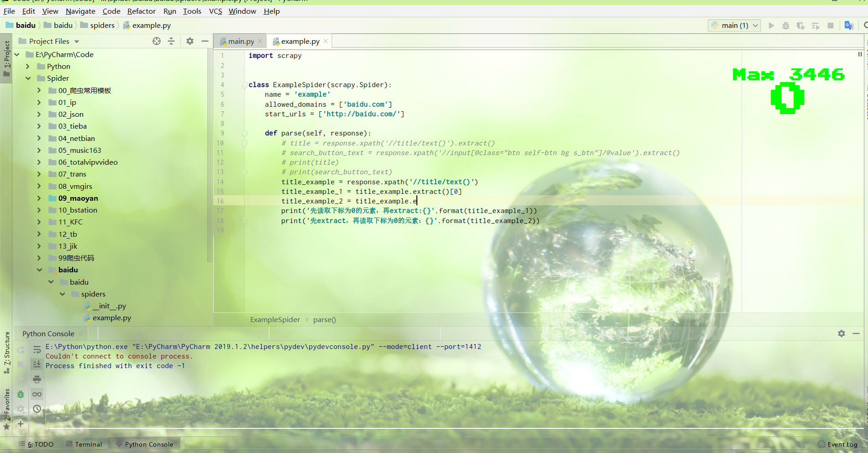
Task: Open the Google Translate plugin icon
Action: point(849,26)
